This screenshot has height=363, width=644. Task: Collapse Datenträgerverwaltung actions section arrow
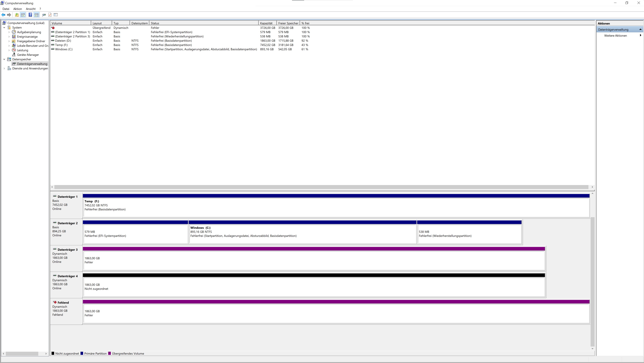640,29
